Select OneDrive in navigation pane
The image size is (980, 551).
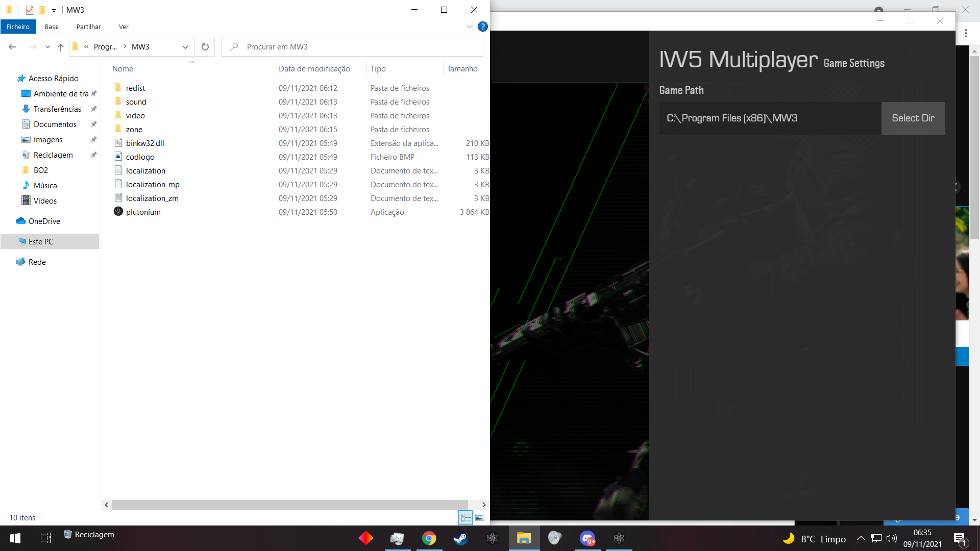tap(44, 221)
